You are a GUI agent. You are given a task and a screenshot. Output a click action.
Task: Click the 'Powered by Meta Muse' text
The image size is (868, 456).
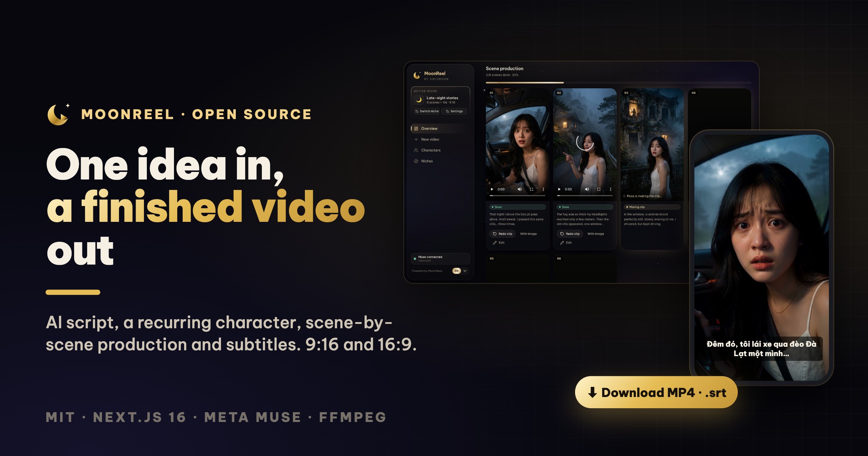pyautogui.click(x=427, y=271)
